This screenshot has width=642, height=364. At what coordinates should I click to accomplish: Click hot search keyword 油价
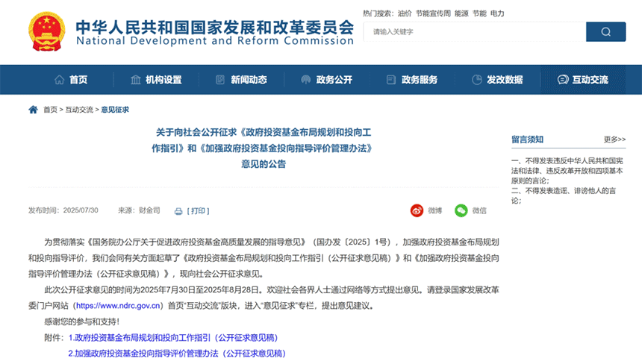405,13
